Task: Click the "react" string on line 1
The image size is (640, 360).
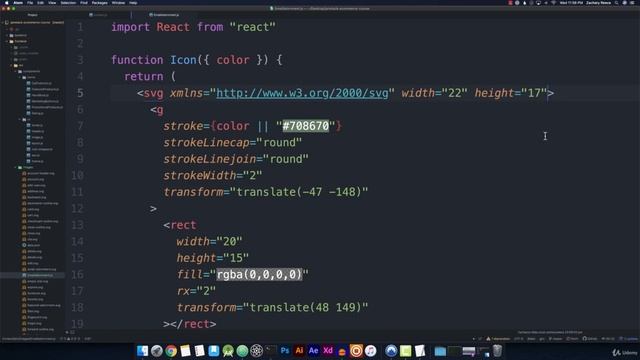Action: tap(253, 27)
